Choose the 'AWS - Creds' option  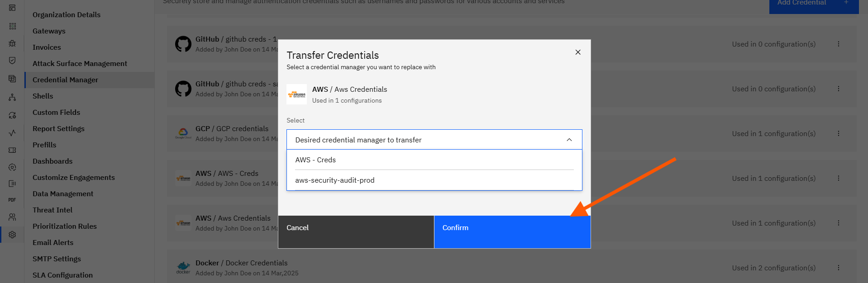pos(434,160)
